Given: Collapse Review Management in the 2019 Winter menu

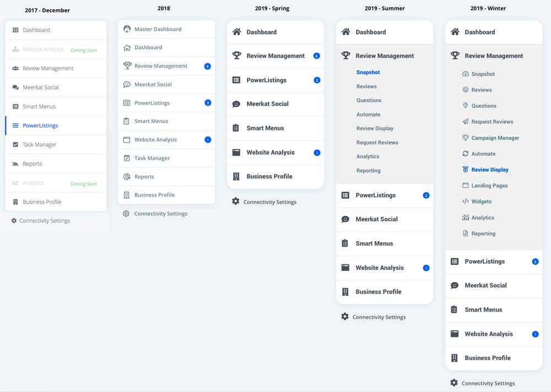Looking at the screenshot, I should [x=494, y=56].
